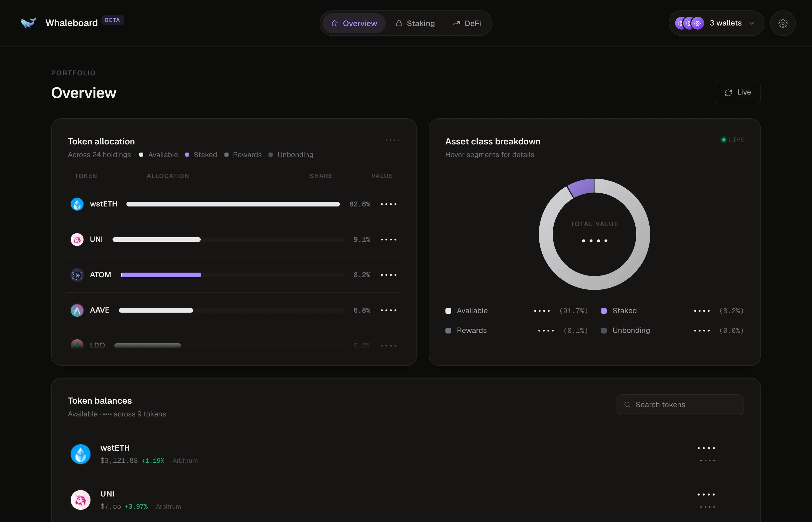The image size is (812, 522).
Task: Click the wstETH allocation bar
Action: (x=233, y=204)
